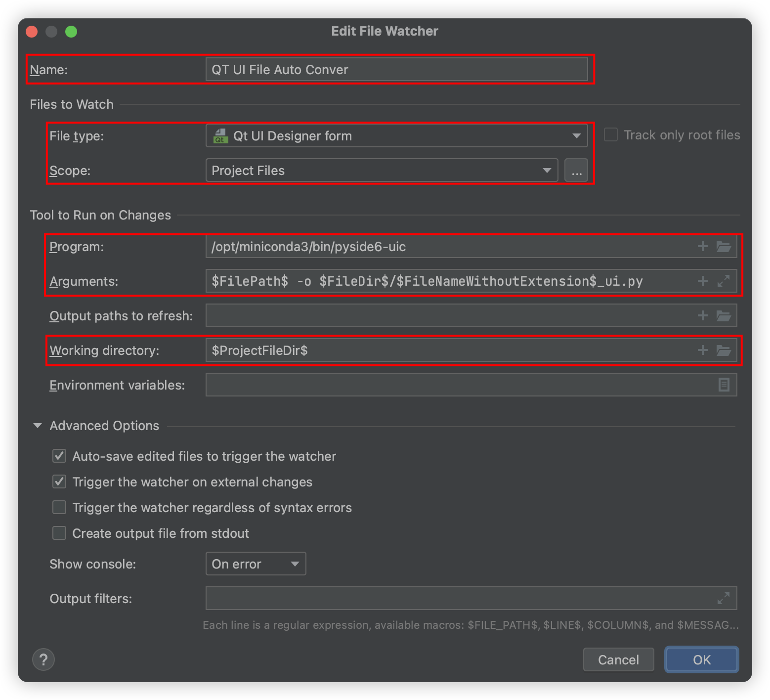Image resolution: width=770 pixels, height=700 pixels.
Task: Enable Trigger the watcher regardless of syntax errors
Action: pos(59,508)
